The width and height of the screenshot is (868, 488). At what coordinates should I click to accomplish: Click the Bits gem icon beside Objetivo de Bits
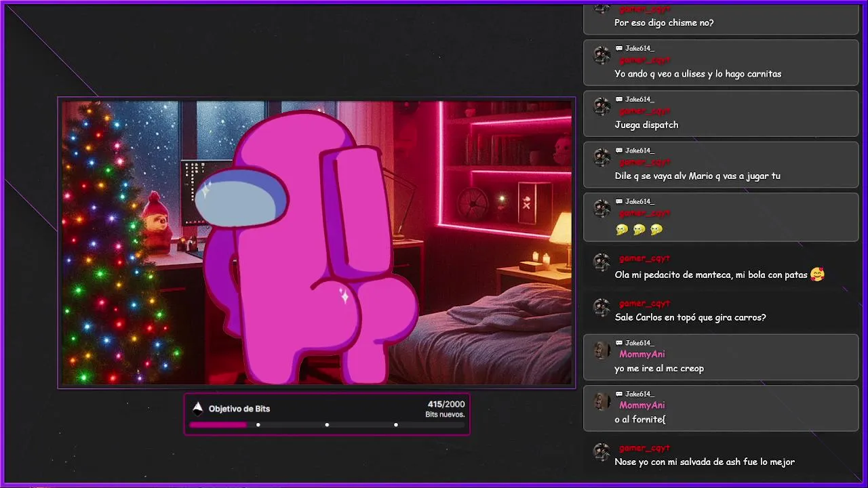[x=198, y=408]
